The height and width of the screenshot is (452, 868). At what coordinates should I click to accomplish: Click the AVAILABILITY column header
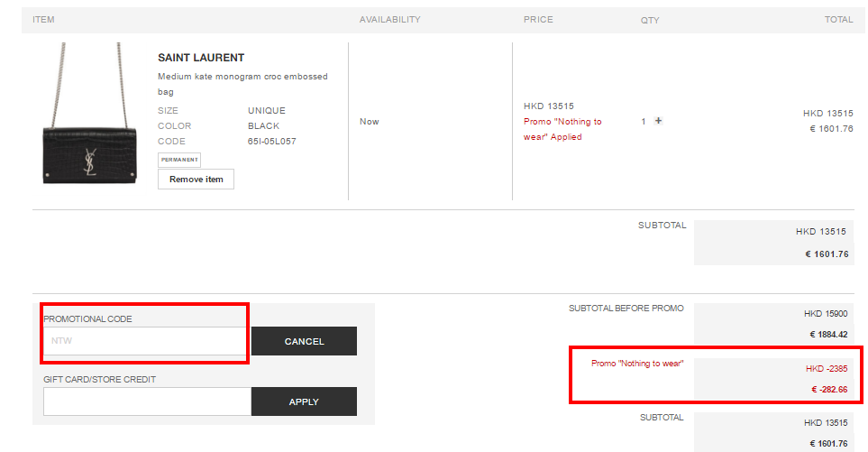(x=389, y=19)
